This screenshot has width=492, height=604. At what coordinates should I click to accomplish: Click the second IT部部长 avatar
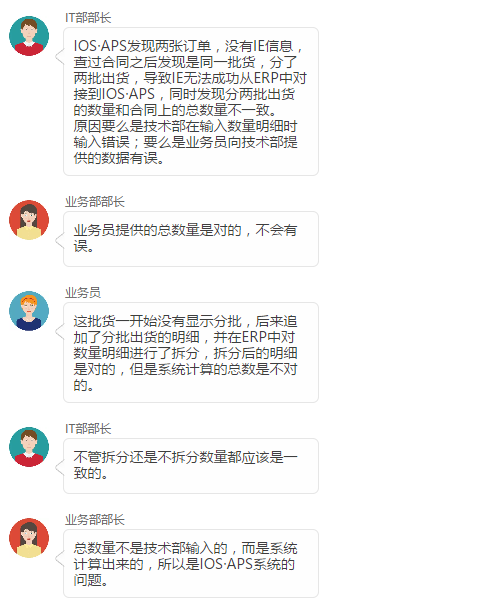[x=29, y=447]
